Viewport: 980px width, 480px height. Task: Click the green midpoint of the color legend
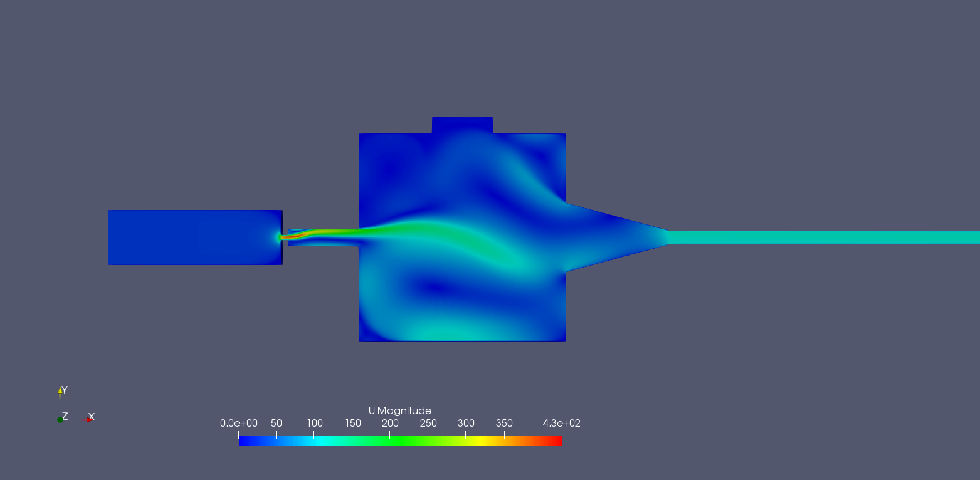point(401,441)
